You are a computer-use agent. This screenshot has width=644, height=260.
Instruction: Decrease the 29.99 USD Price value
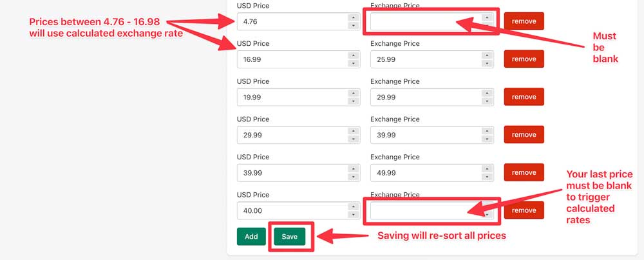(354, 139)
